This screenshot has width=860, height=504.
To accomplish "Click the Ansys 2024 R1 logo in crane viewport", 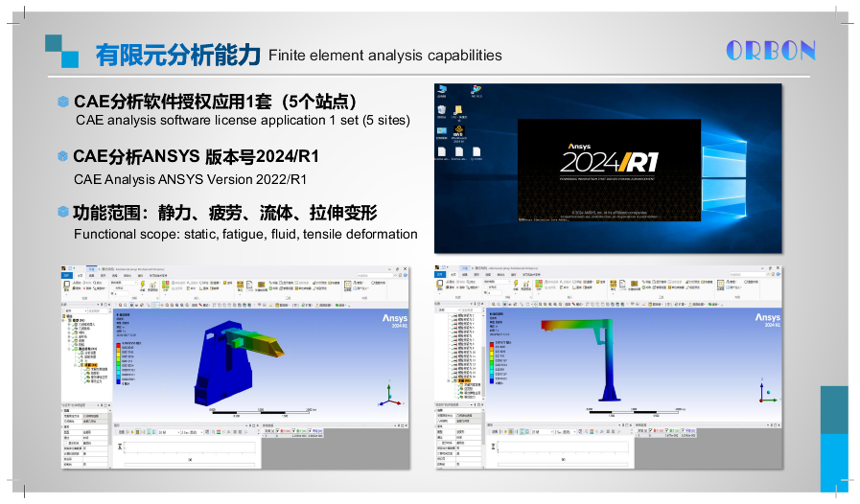I will click(x=767, y=321).
